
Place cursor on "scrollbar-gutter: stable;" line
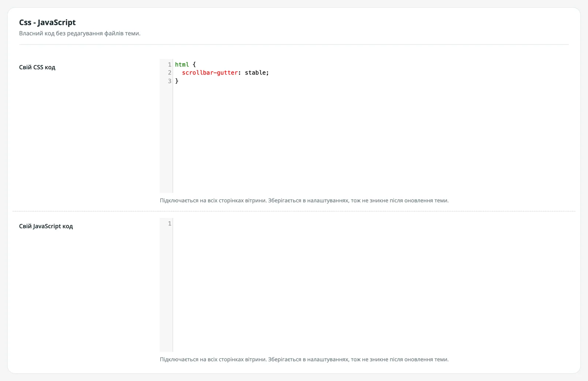225,73
